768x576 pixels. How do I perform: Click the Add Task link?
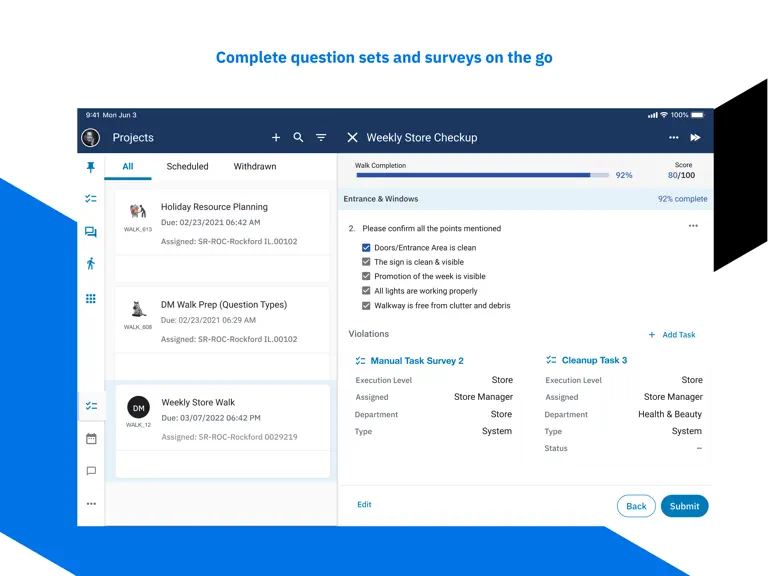[x=672, y=335]
